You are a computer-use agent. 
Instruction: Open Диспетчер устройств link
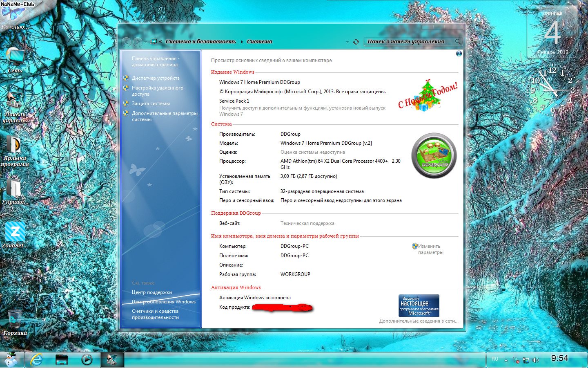tap(156, 78)
